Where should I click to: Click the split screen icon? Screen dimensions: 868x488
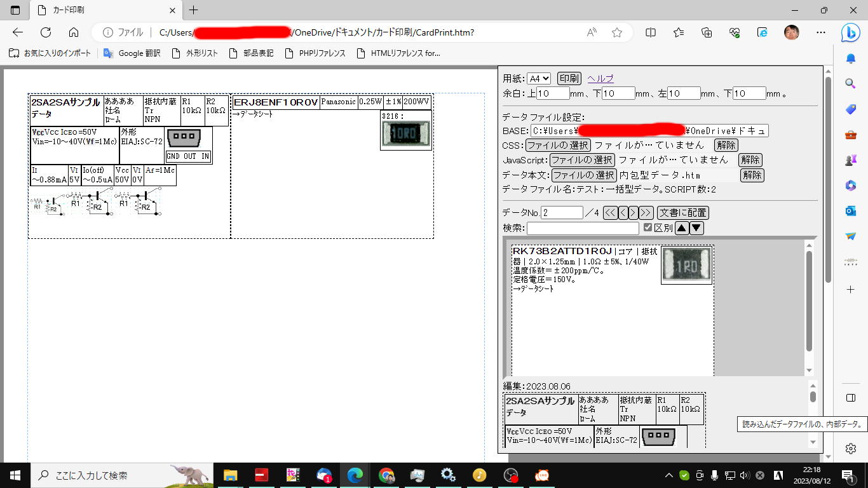point(651,32)
